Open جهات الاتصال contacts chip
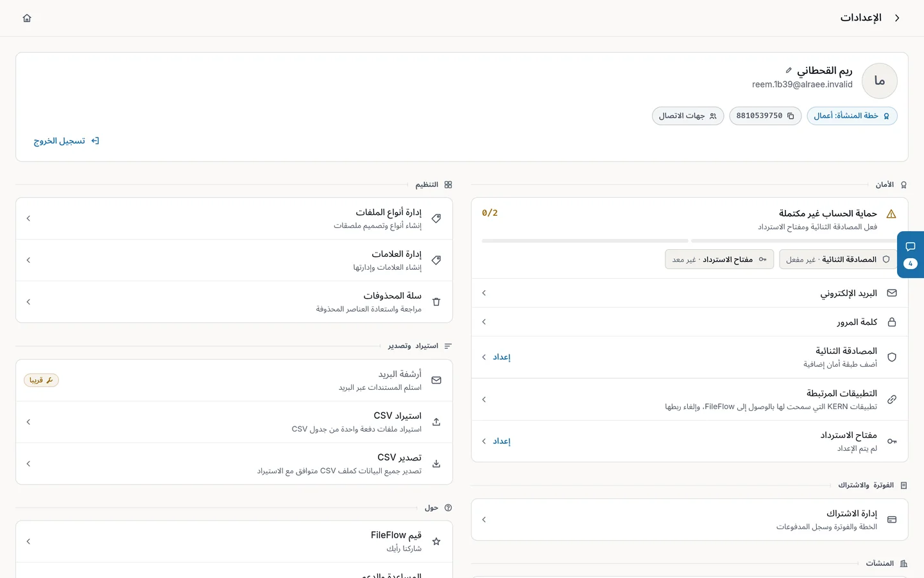 pyautogui.click(x=688, y=116)
